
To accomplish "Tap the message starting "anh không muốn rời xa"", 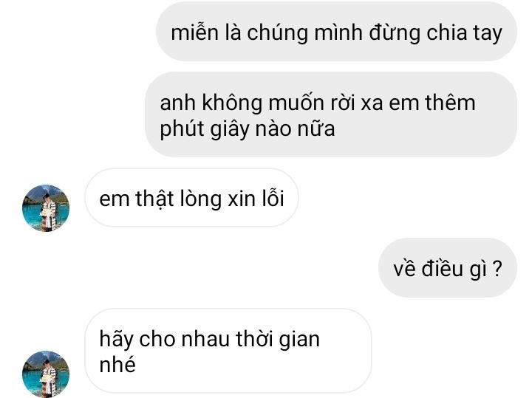I will click(x=331, y=114).
